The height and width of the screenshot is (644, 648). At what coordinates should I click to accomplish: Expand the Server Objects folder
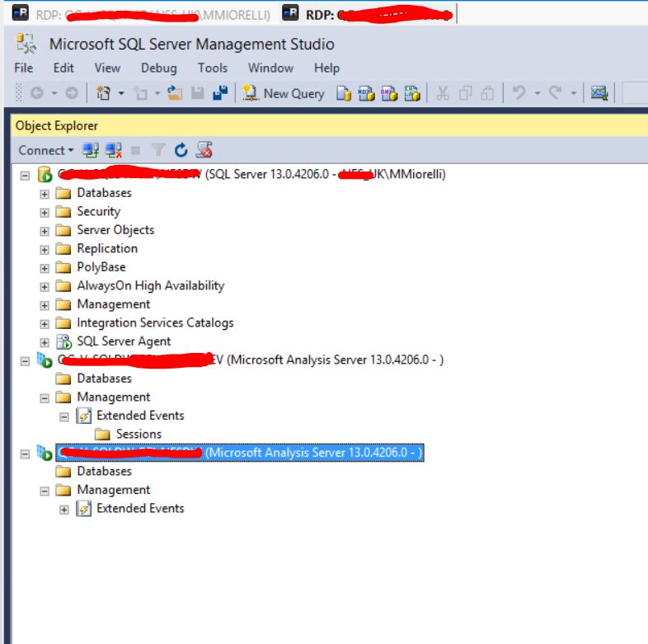45,232
